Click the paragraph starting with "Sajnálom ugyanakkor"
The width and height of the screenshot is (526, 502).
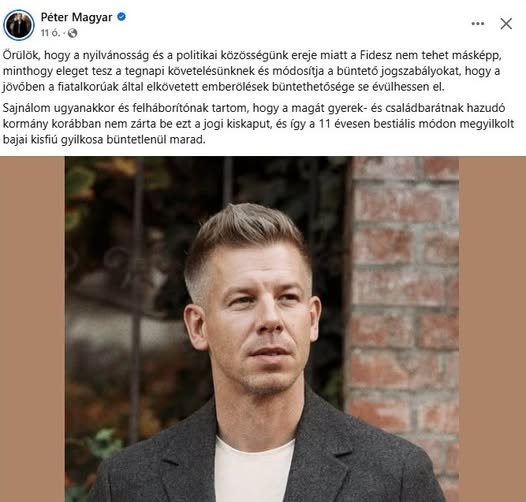(x=258, y=124)
